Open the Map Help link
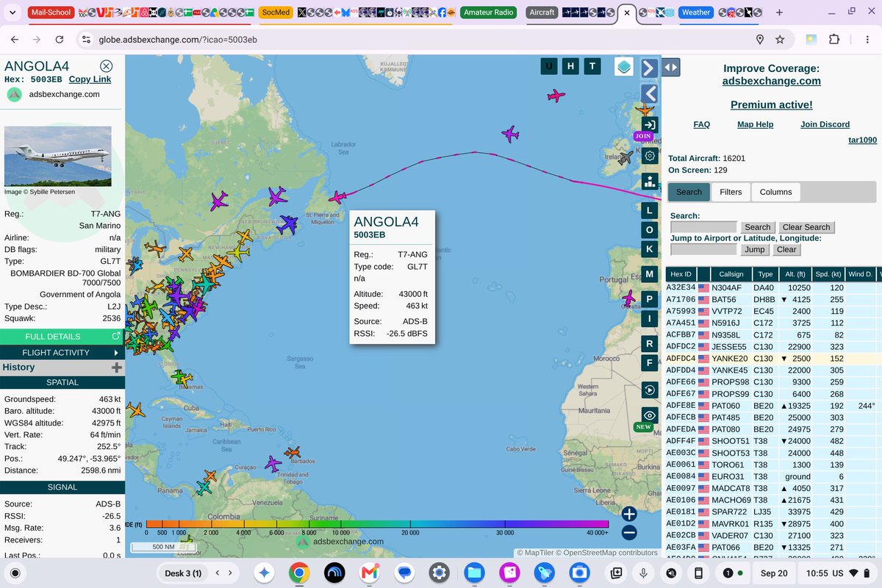This screenshot has width=882, height=588. coord(755,124)
